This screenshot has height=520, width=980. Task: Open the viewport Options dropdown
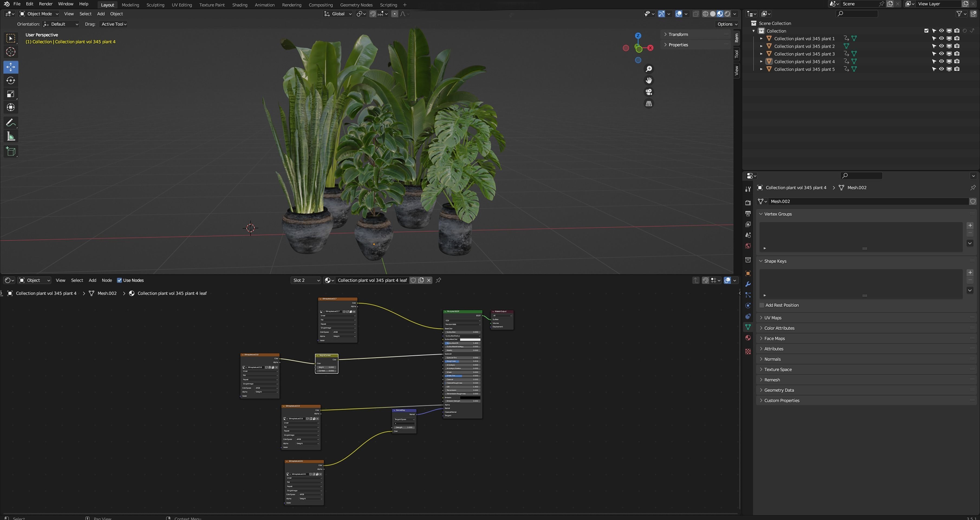[x=727, y=24]
